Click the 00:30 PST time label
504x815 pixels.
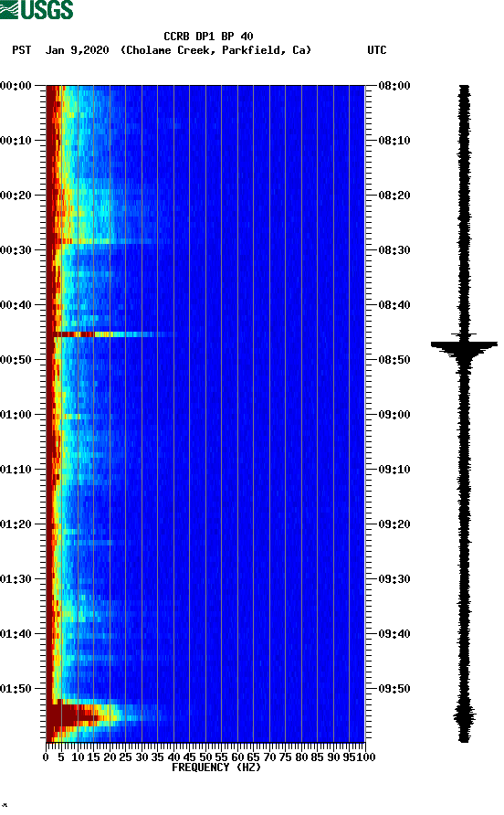coord(16,250)
